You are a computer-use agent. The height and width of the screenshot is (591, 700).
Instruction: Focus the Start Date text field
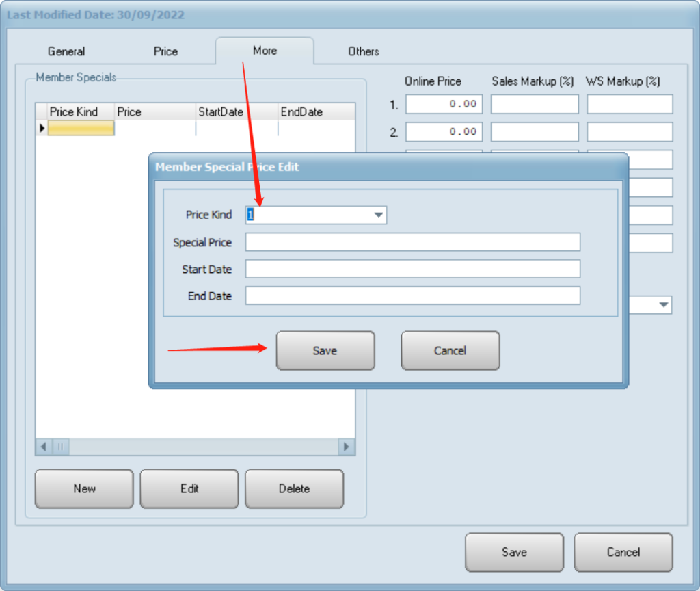412,269
